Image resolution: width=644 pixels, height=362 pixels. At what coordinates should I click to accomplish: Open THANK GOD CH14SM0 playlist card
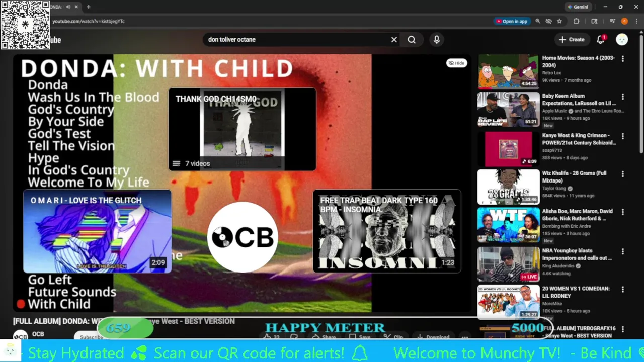(242, 130)
